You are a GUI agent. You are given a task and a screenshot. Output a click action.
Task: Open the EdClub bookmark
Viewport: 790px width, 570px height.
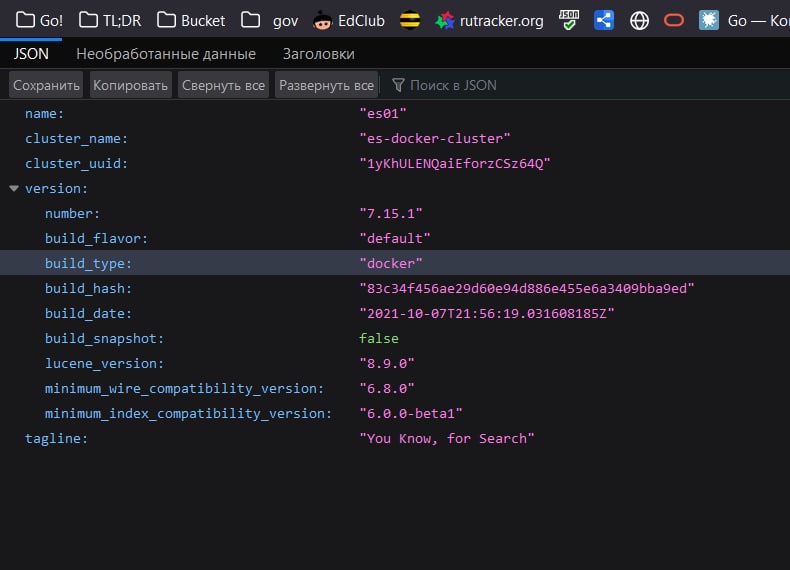350,20
